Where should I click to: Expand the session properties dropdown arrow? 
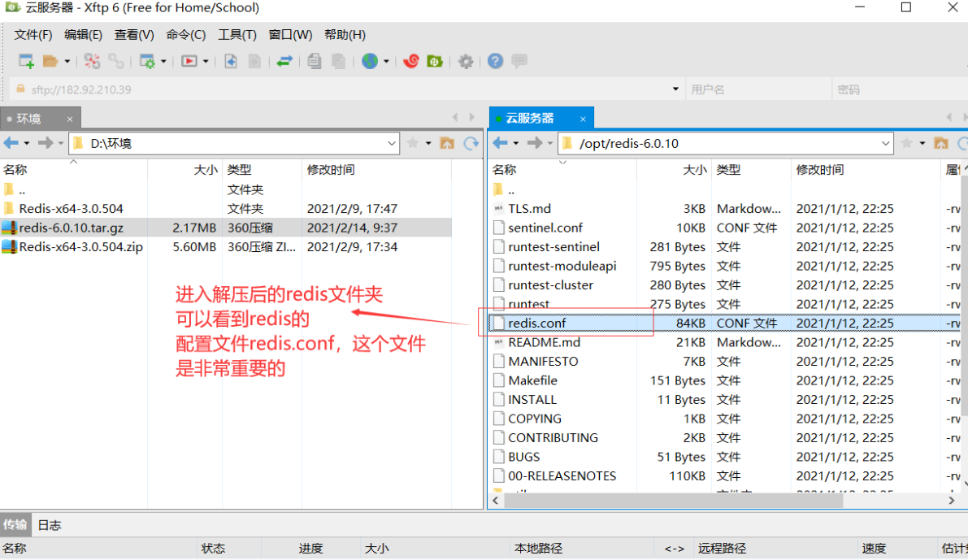click(163, 61)
